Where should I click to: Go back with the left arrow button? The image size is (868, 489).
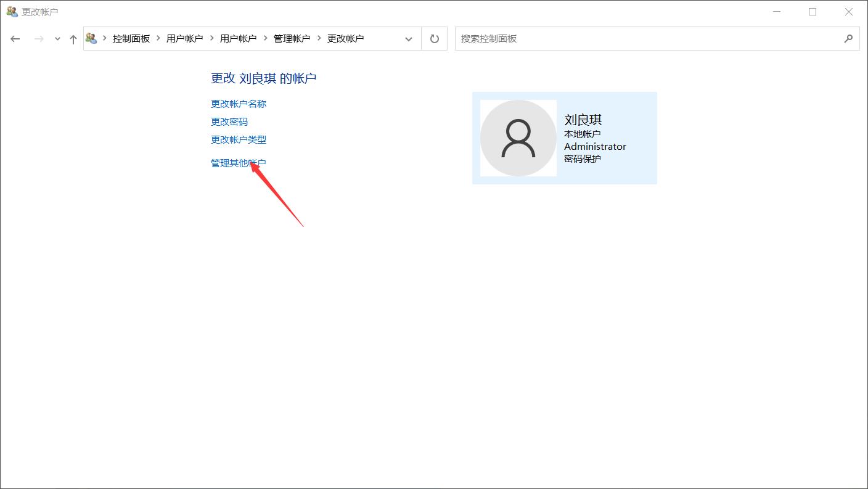click(15, 39)
